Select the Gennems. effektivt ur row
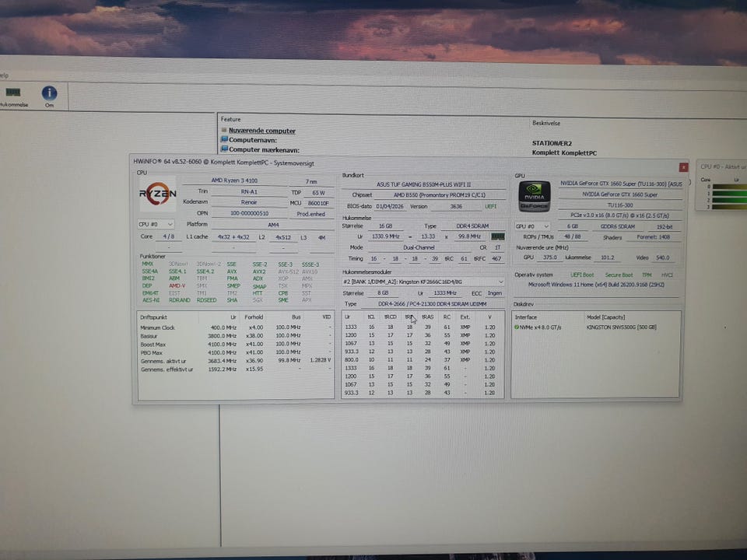The image size is (747, 560). point(236,369)
